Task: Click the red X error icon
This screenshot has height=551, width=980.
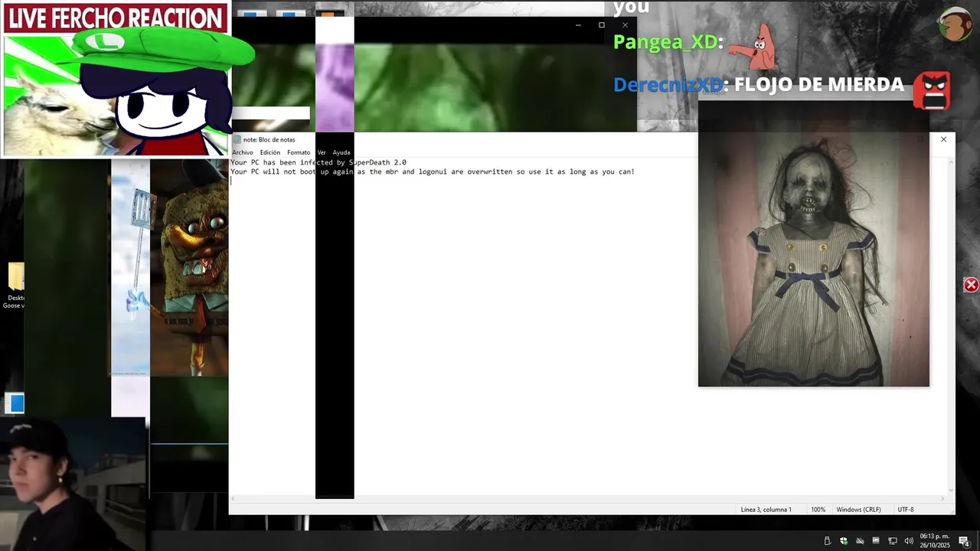Action: point(971,285)
